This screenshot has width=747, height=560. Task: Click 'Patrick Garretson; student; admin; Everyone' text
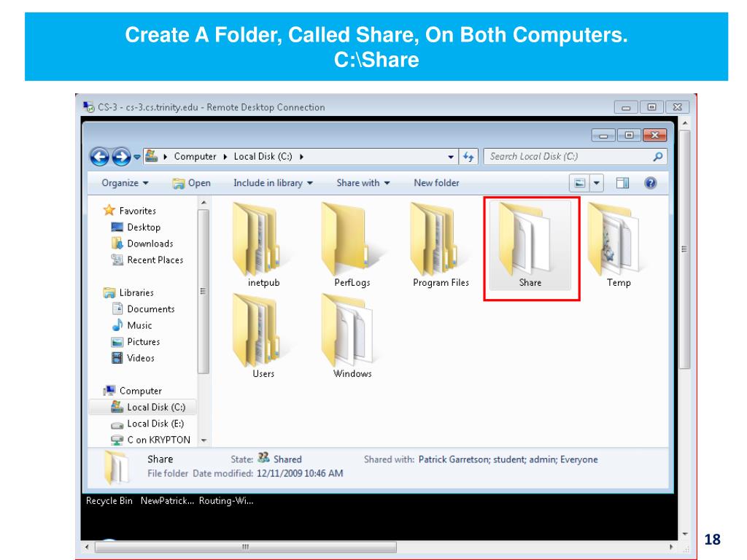point(508,459)
